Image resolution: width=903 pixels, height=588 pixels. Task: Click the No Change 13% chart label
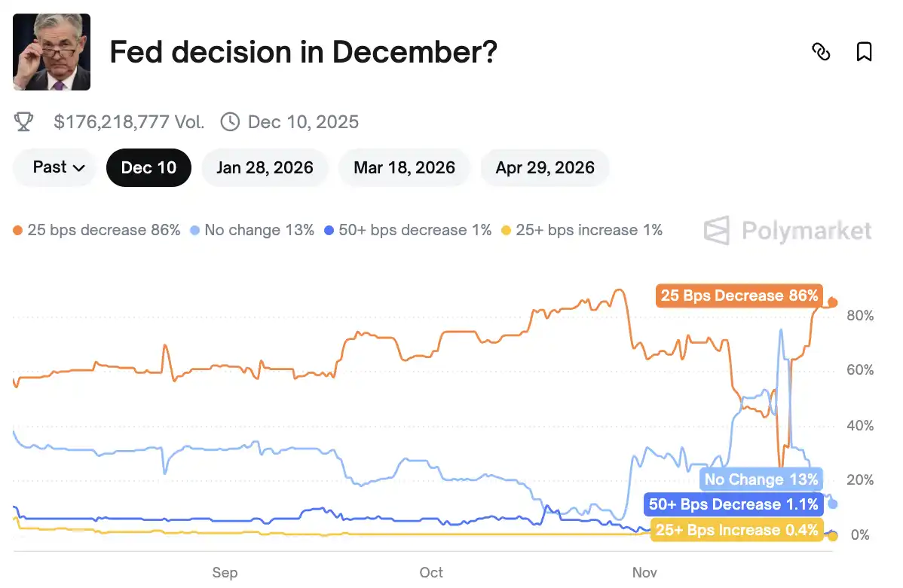point(761,479)
